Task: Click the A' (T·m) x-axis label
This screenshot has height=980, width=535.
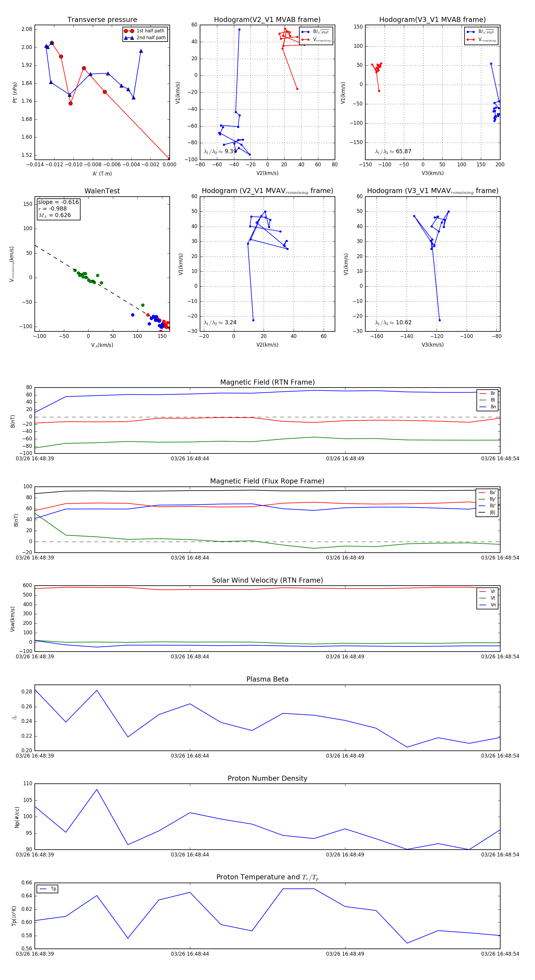Action: pos(102,173)
